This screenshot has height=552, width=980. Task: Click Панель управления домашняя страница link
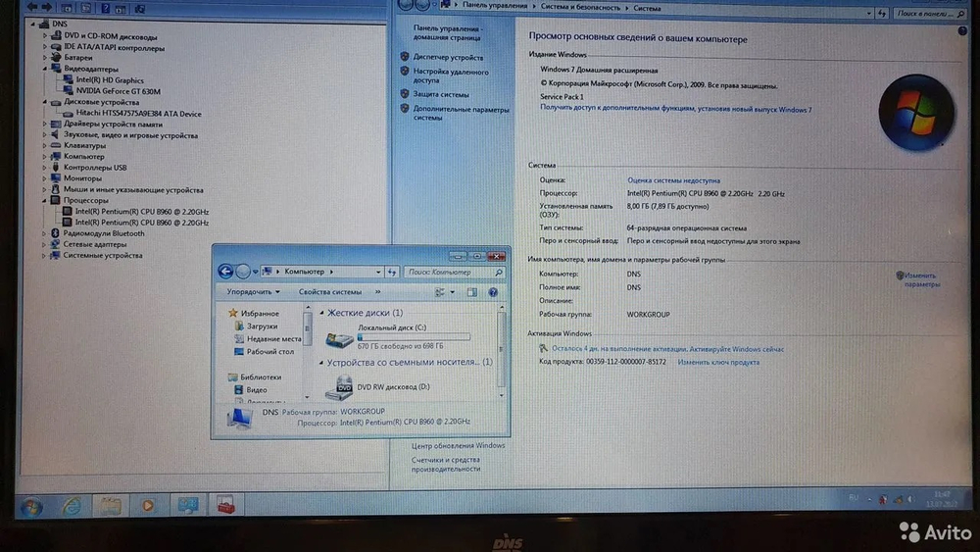pyautogui.click(x=448, y=33)
